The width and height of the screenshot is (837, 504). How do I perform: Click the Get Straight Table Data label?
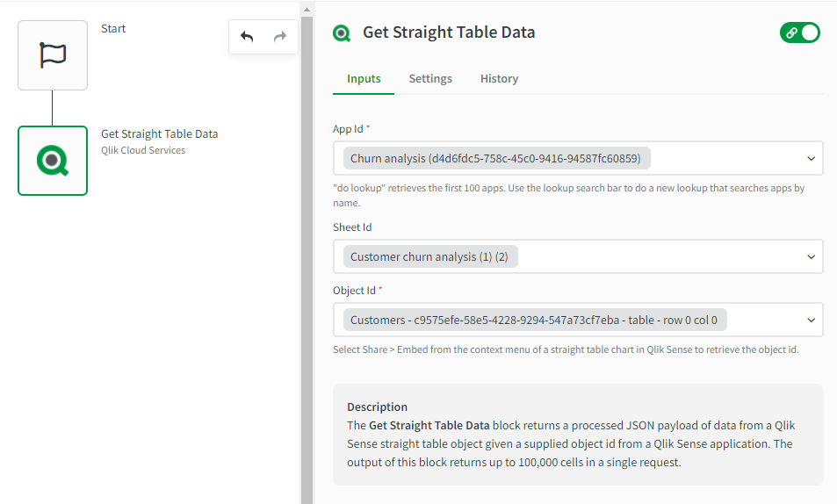click(x=159, y=134)
